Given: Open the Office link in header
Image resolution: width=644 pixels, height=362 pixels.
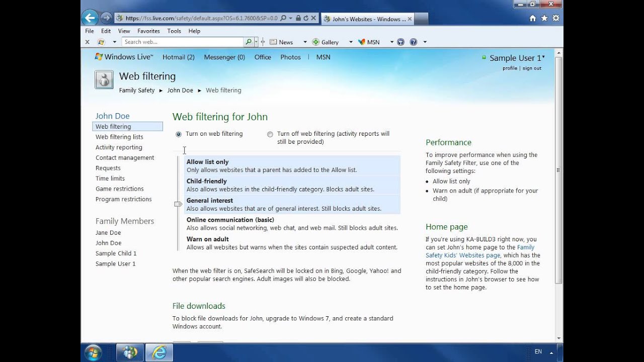Looking at the screenshot, I should [263, 57].
